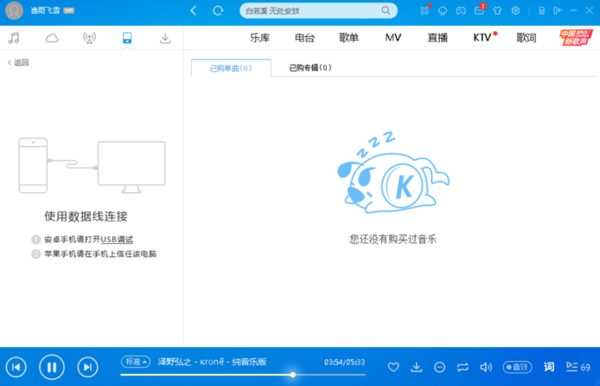600x386 pixels.
Task: Open the cloud music tab
Action: (52, 38)
